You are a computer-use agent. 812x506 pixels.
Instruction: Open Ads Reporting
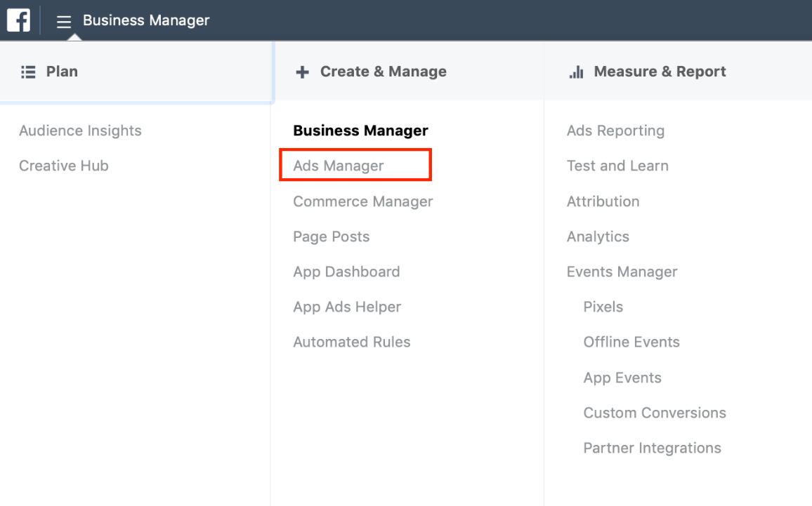(615, 131)
